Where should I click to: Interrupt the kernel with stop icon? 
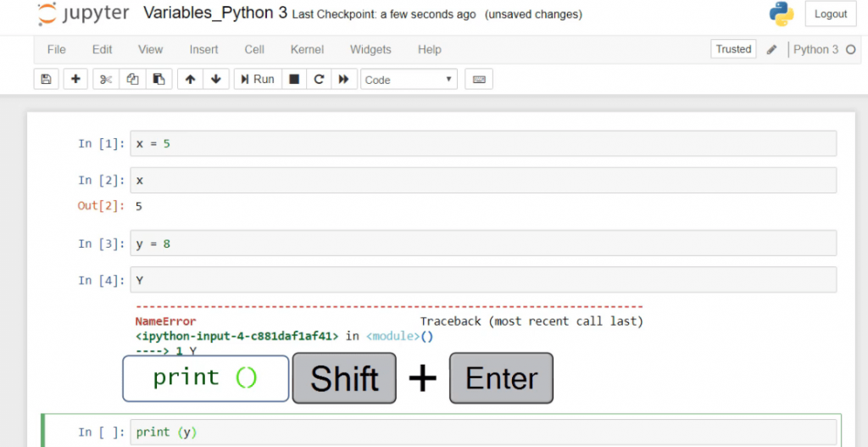point(294,79)
